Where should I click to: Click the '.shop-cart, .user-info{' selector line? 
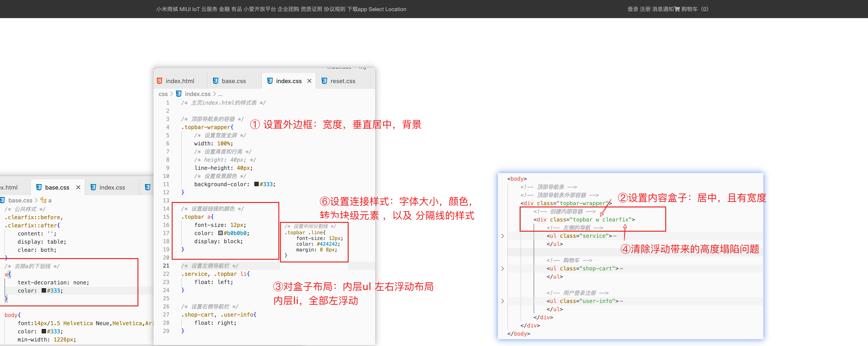(219, 315)
